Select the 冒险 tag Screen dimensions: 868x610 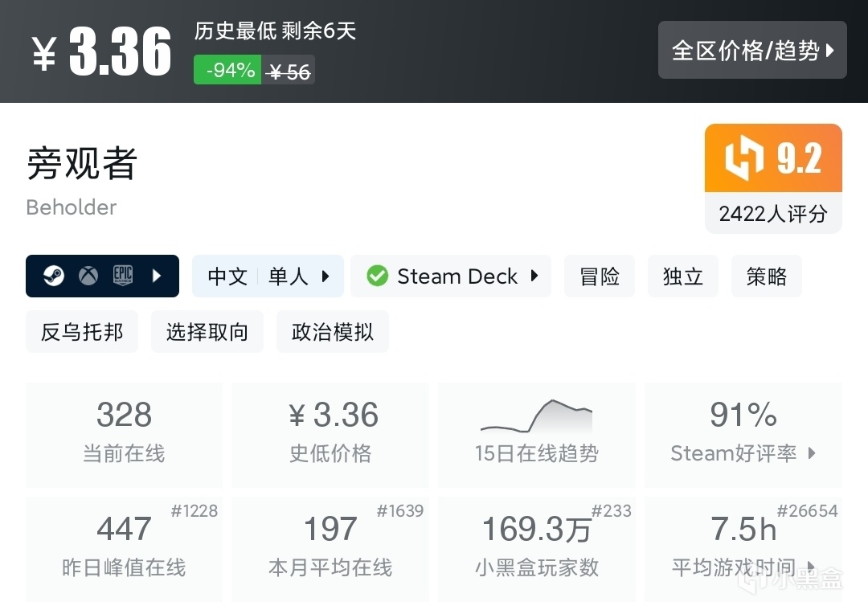pyautogui.click(x=600, y=276)
